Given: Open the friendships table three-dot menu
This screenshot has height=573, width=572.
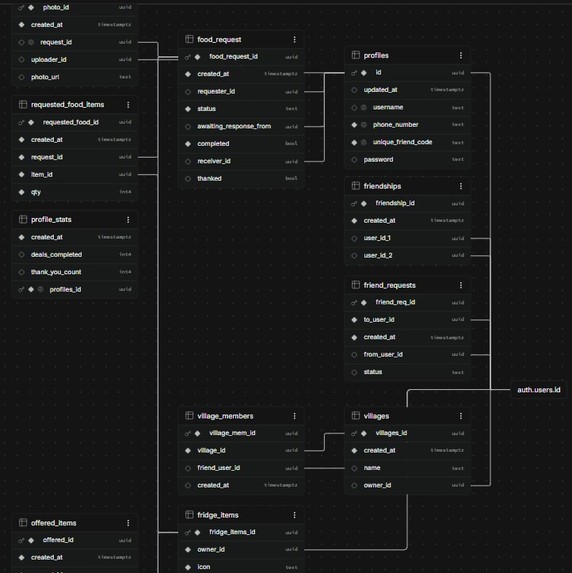Looking at the screenshot, I should 461,186.
